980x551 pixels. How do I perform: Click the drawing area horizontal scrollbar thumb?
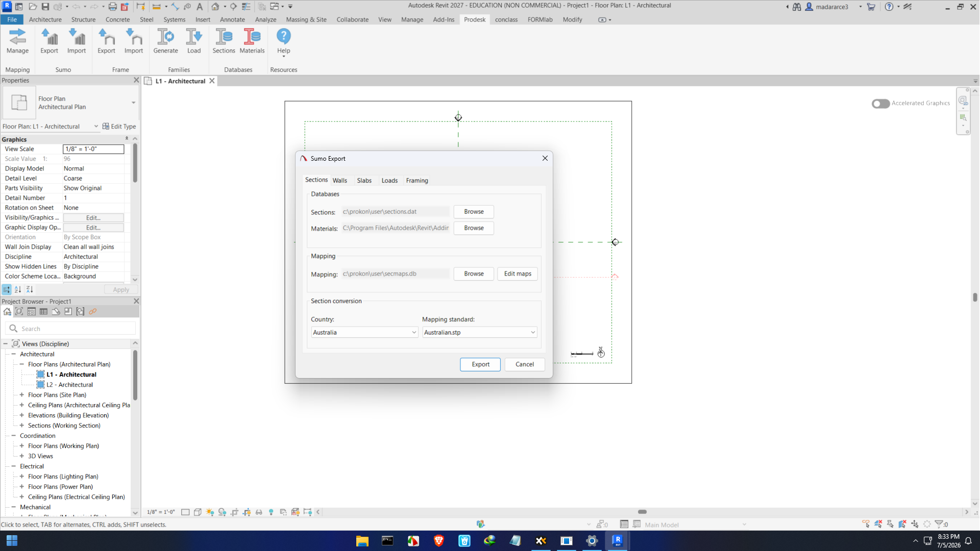coord(642,512)
